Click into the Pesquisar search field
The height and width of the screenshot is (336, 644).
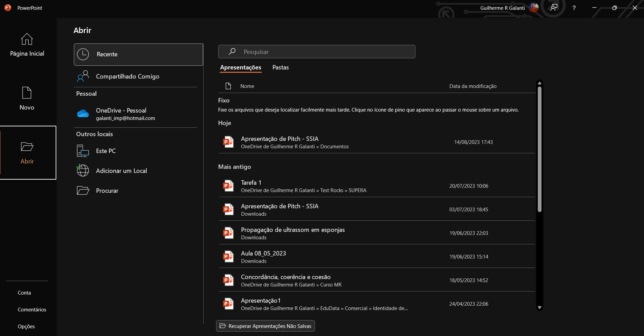(x=317, y=52)
